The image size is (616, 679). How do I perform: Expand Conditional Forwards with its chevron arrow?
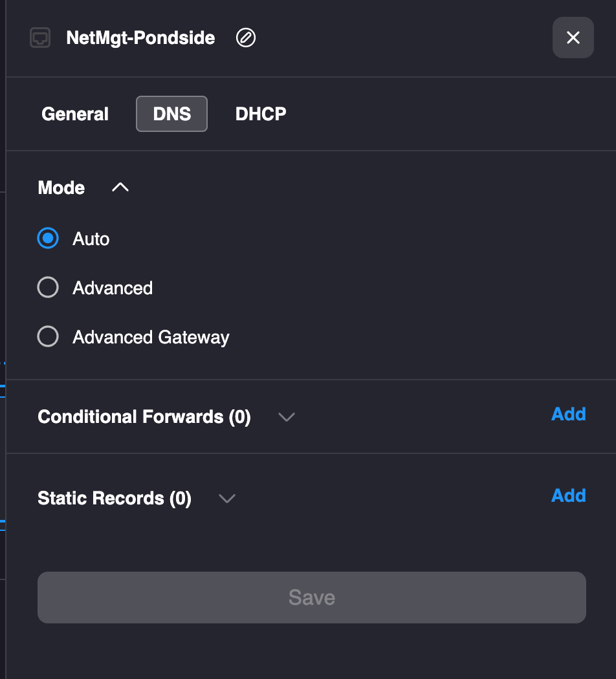(x=286, y=417)
